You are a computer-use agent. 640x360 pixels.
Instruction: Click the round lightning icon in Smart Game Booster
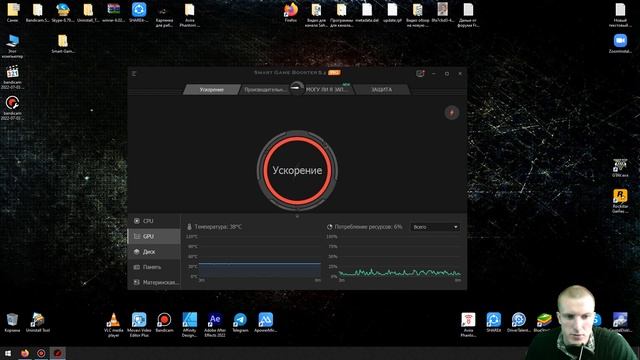pos(451,112)
